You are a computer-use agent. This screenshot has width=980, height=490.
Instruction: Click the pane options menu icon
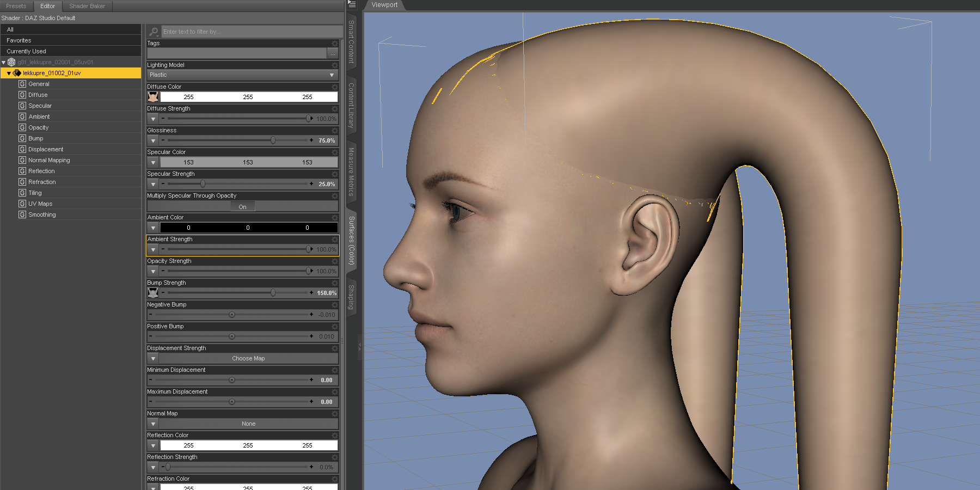pyautogui.click(x=352, y=4)
